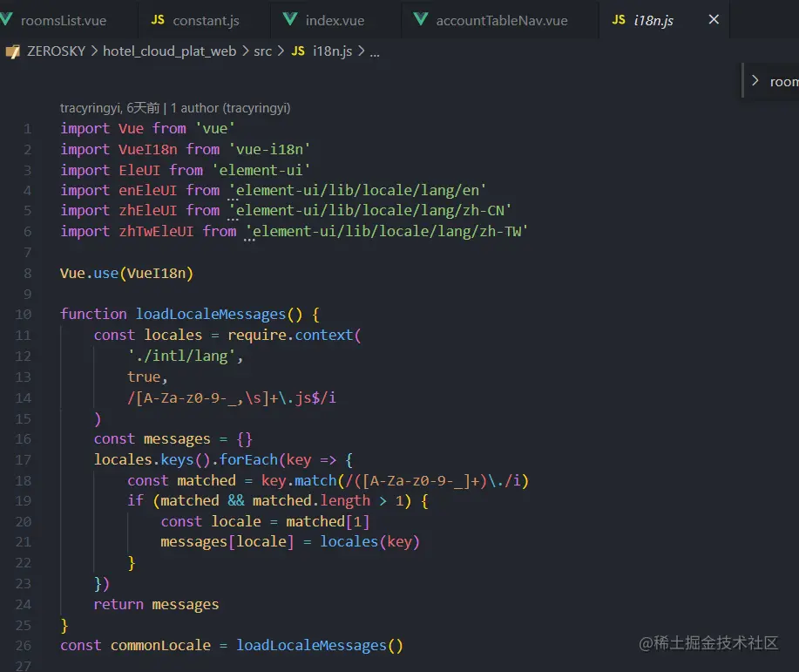Click Vue.use(VueI18n) statement

(x=127, y=274)
